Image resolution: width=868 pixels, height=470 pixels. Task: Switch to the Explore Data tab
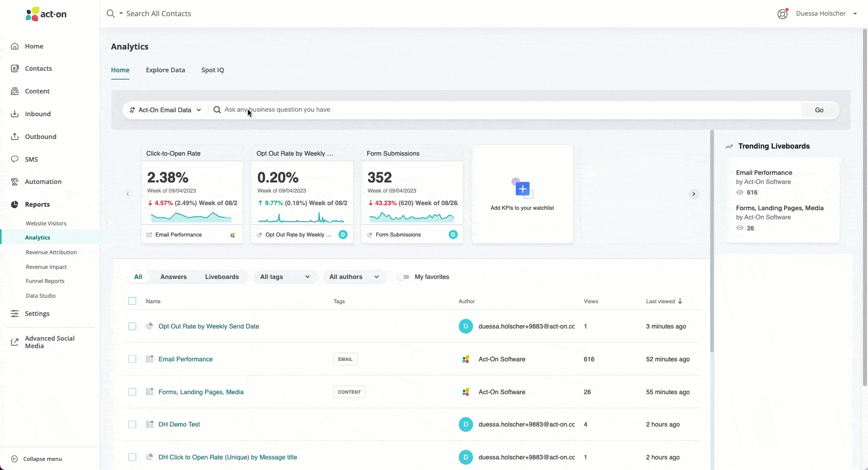click(165, 70)
